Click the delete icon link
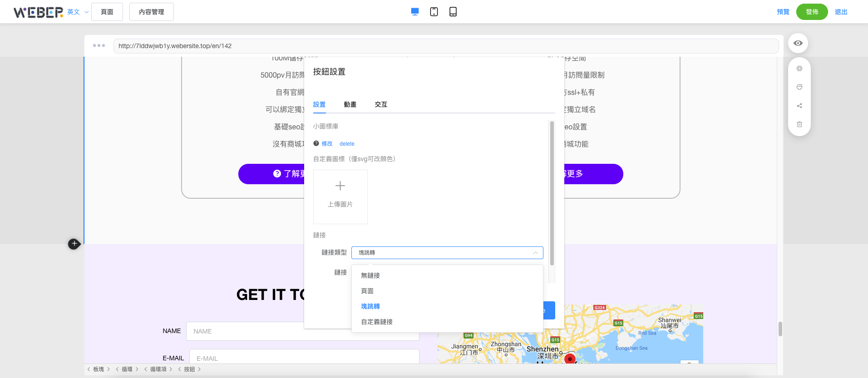The image size is (868, 378). [x=347, y=144]
